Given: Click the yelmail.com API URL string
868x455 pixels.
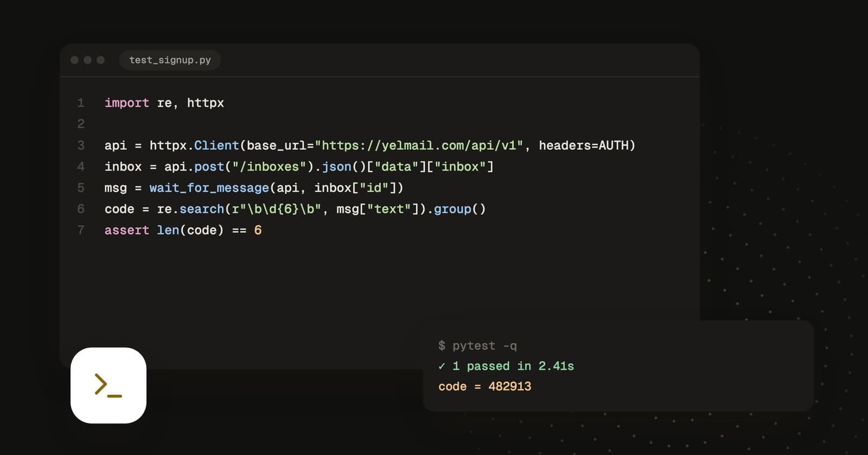Looking at the screenshot, I should (419, 146).
